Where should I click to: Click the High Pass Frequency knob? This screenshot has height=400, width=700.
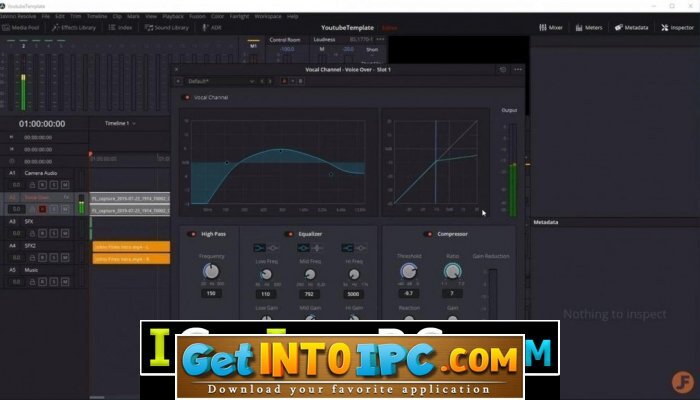211,271
